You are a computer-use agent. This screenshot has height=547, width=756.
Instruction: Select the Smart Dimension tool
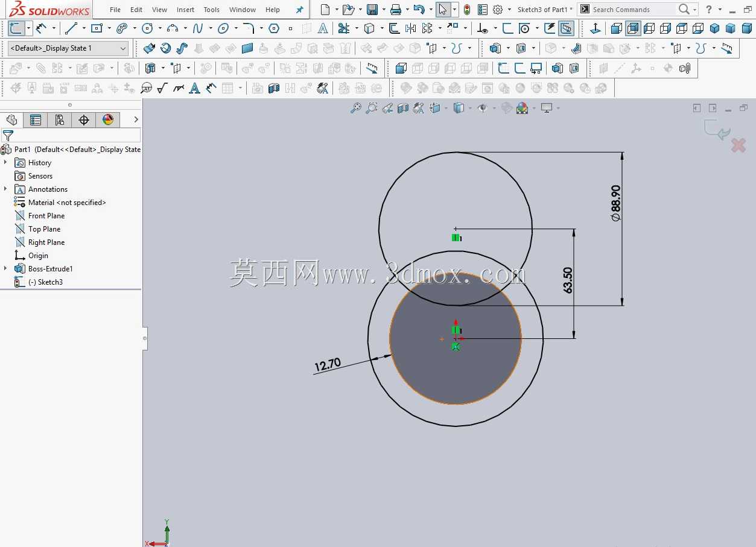click(41, 28)
